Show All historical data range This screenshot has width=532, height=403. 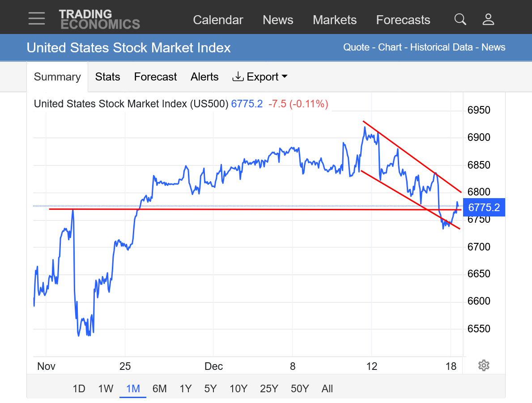pyautogui.click(x=327, y=389)
